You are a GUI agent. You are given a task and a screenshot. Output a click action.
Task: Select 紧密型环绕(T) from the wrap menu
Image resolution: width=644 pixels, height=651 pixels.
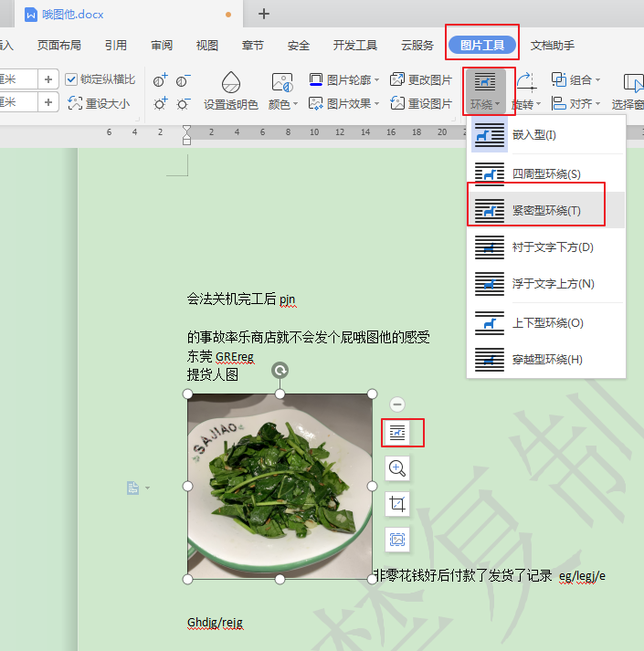(545, 211)
